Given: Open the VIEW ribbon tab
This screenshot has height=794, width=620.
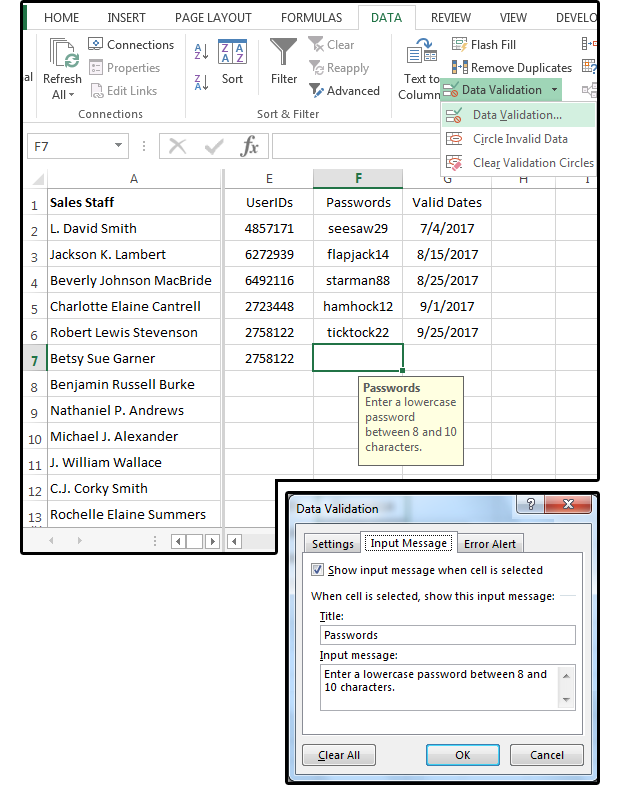Looking at the screenshot, I should click(513, 18).
